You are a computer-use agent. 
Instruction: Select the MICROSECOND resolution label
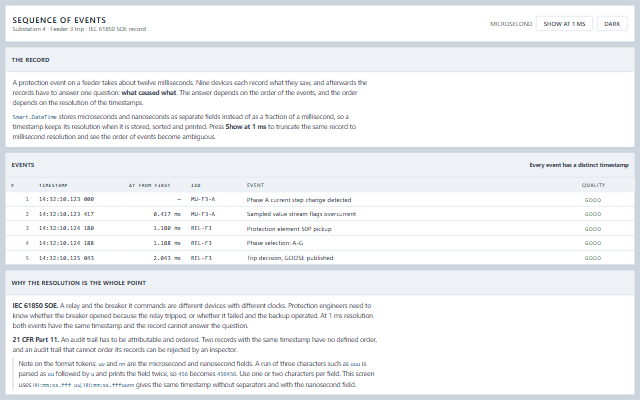pos(511,24)
